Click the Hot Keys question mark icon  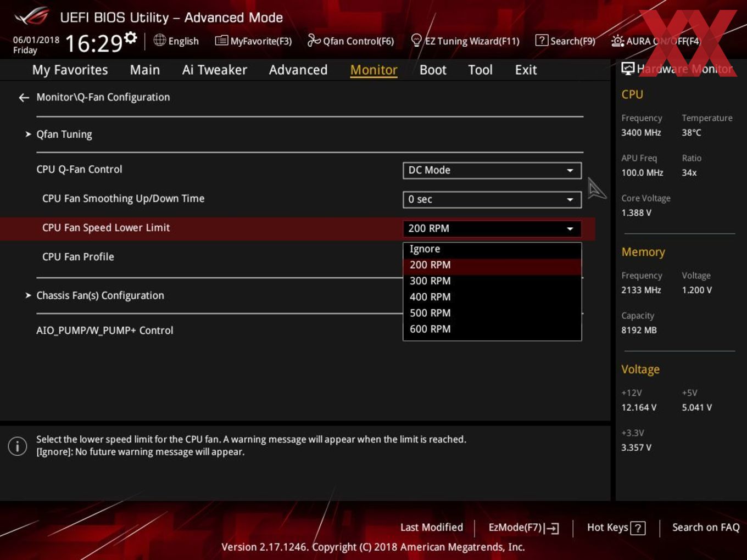[x=638, y=528]
